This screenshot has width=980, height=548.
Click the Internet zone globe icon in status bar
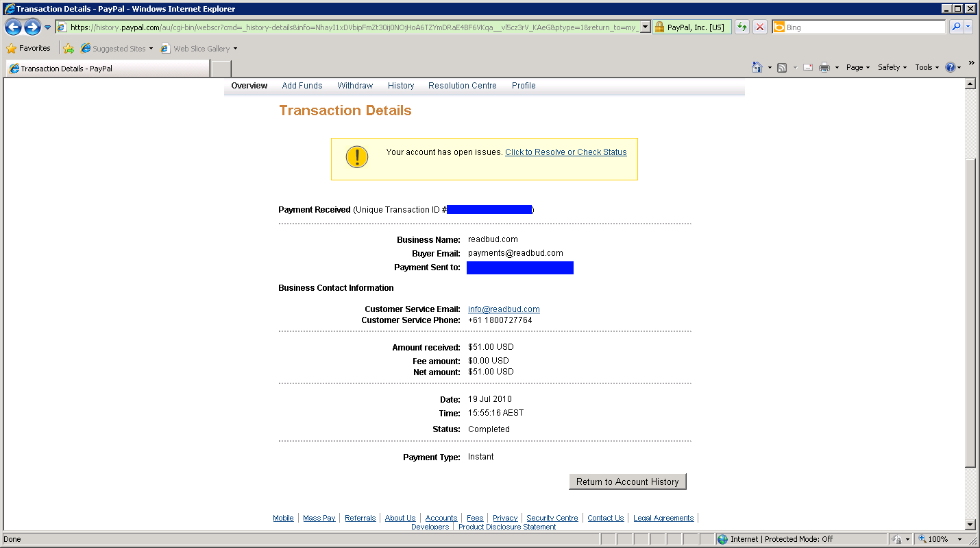(722, 539)
